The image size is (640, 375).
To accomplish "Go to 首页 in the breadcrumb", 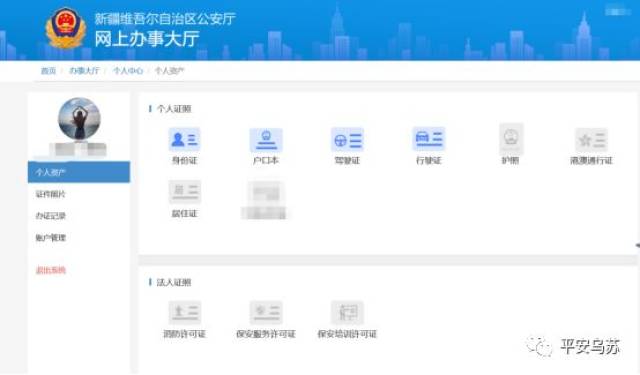I will (x=48, y=71).
